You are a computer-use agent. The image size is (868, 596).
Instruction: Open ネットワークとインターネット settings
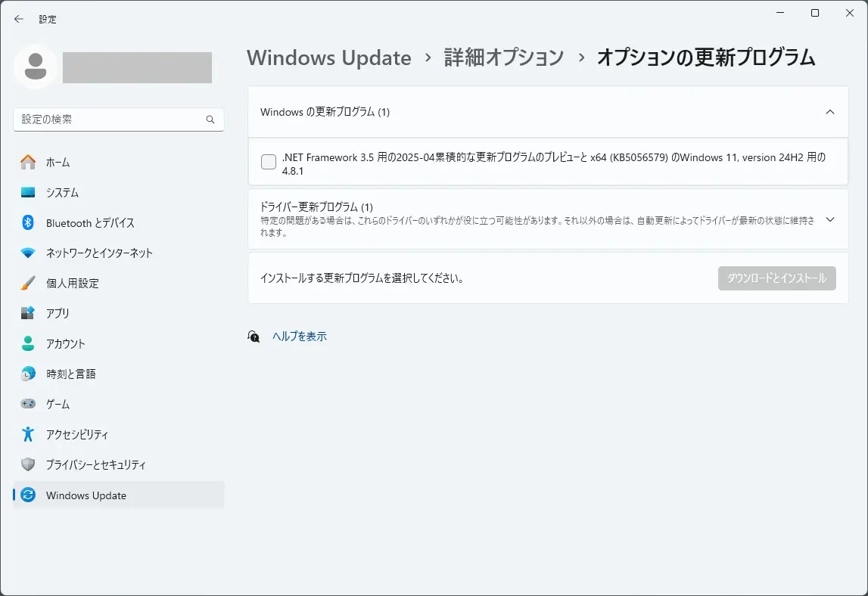tap(119, 253)
